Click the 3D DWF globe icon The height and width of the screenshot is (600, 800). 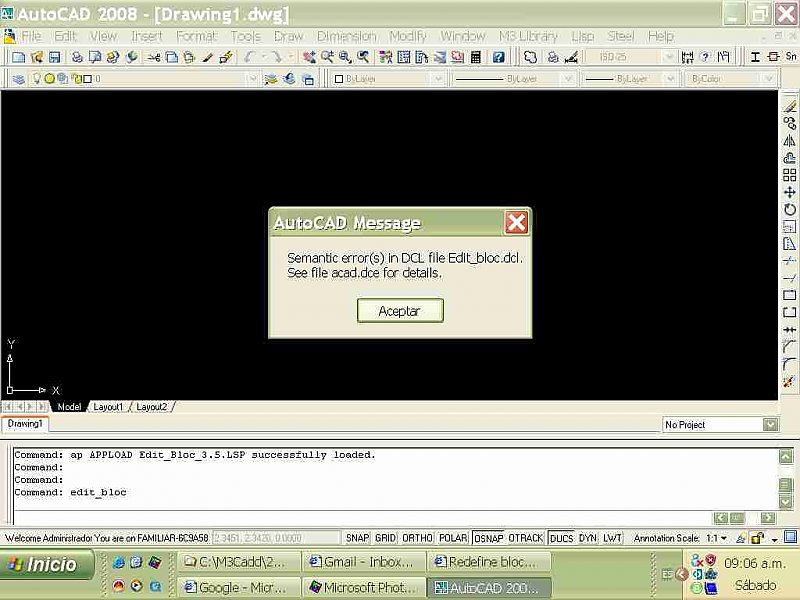pos(132,57)
